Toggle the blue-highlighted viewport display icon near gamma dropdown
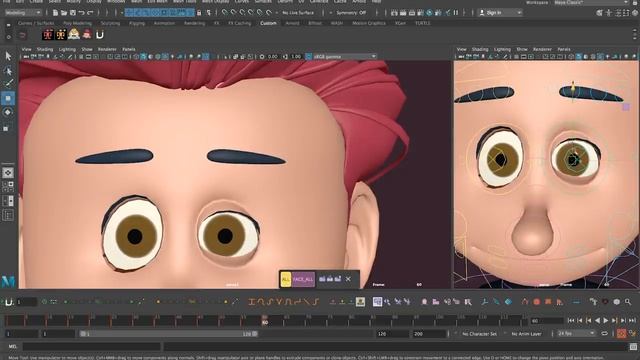Screen dimensions: 640x360 [x=309, y=56]
